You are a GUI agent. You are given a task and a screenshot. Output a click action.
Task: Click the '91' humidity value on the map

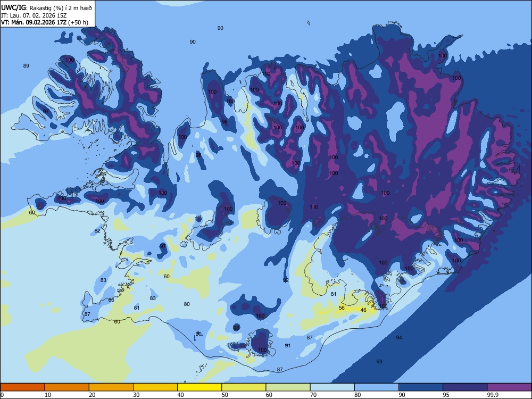[288, 345]
